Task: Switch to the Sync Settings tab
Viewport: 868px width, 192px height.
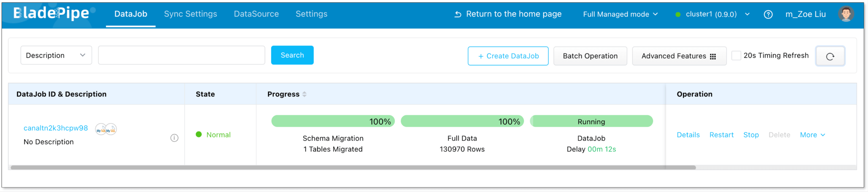Action: tap(190, 14)
